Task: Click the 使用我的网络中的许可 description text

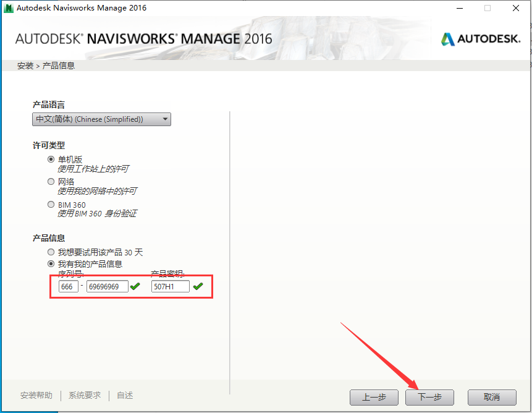Action: coord(97,191)
